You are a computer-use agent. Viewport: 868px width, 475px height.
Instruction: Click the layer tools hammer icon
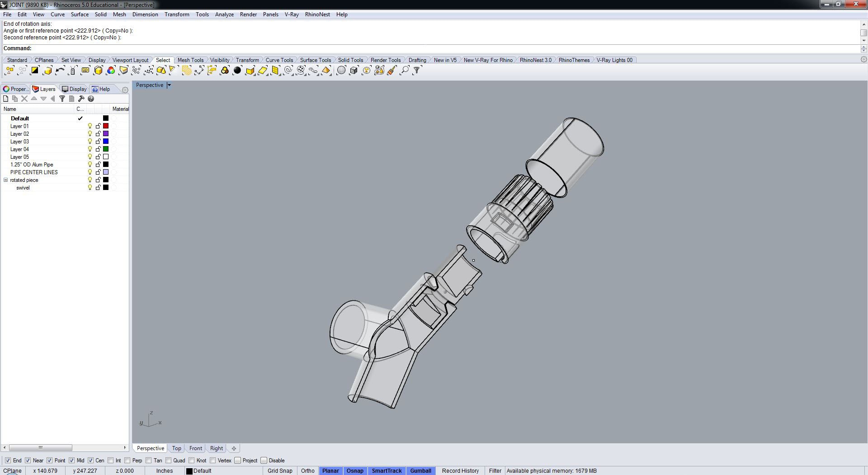coord(81,99)
